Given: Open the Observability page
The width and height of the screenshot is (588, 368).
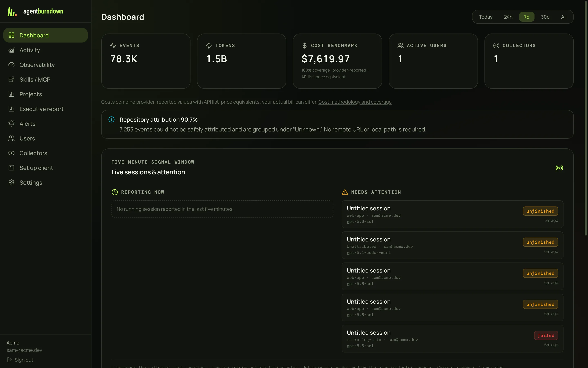Looking at the screenshot, I should [x=46, y=65].
